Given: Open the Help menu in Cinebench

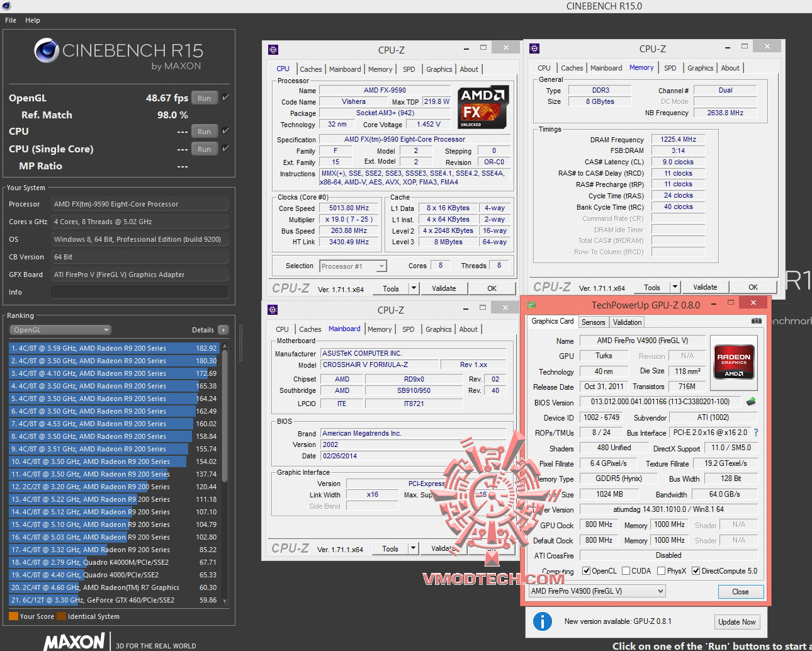Looking at the screenshot, I should click(x=33, y=20).
